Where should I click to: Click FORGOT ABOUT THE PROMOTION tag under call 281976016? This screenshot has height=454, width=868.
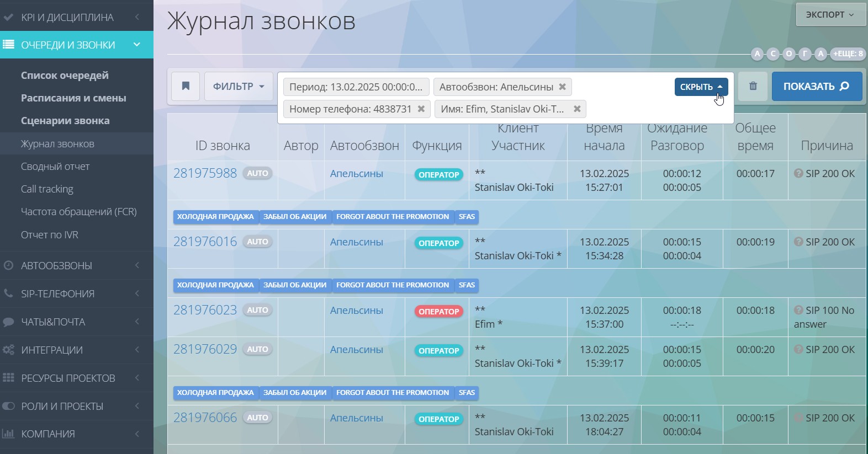coord(393,285)
